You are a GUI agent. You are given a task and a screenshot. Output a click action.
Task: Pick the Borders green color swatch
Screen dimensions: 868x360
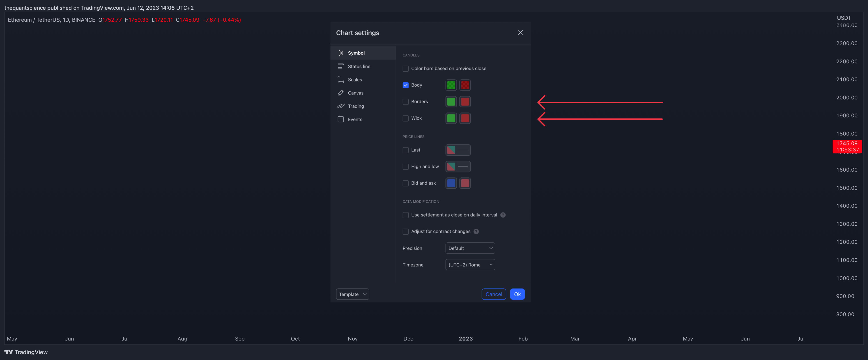pyautogui.click(x=451, y=102)
